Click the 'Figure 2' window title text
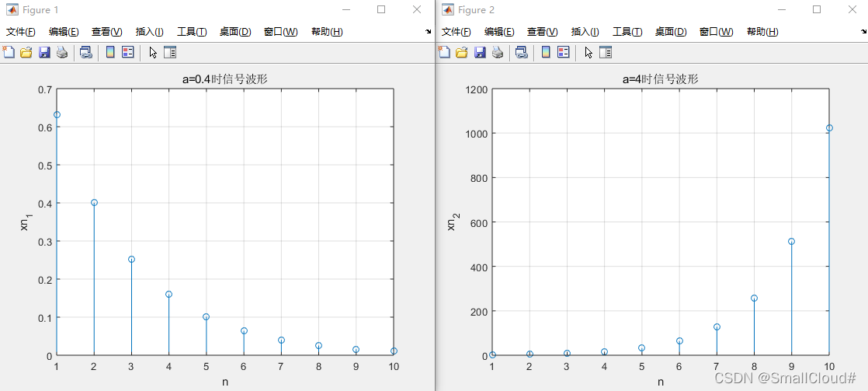Viewport: 868px width, 391px height. [476, 10]
